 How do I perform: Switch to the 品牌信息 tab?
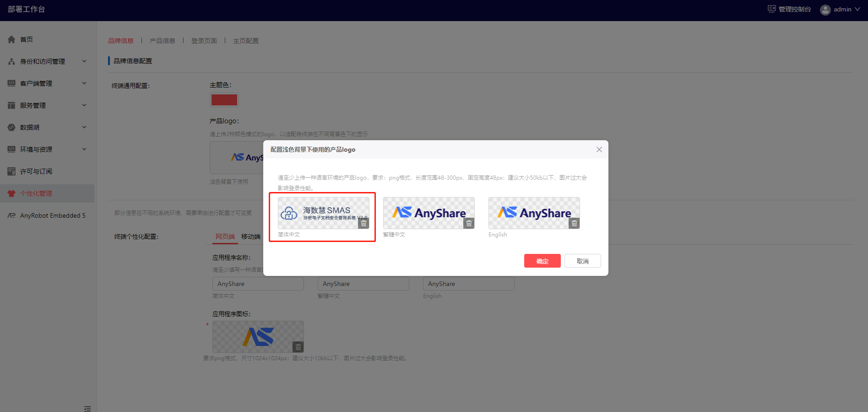pyautogui.click(x=121, y=41)
